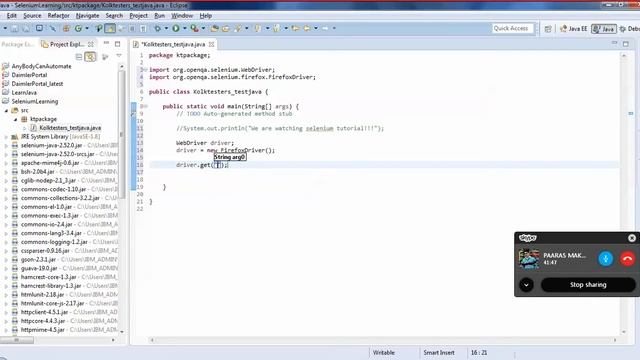
Task: Select the Project Explorer tab
Action: (x=67, y=44)
